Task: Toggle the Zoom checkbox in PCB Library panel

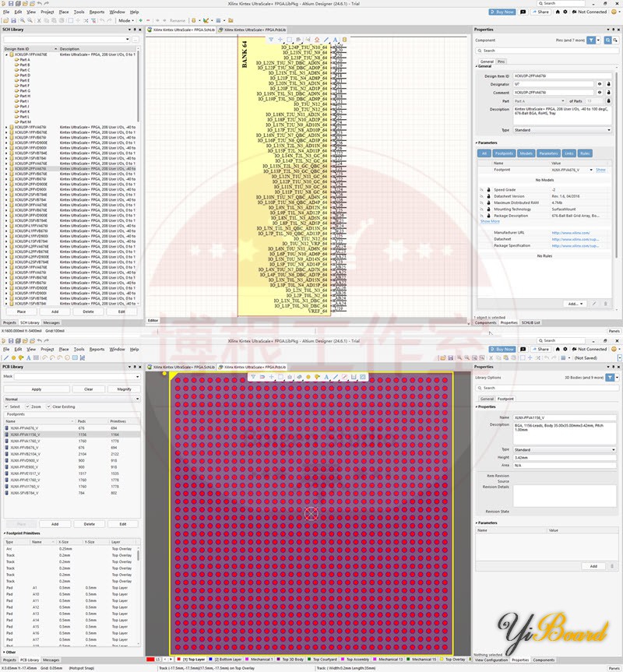Action: (x=28, y=406)
